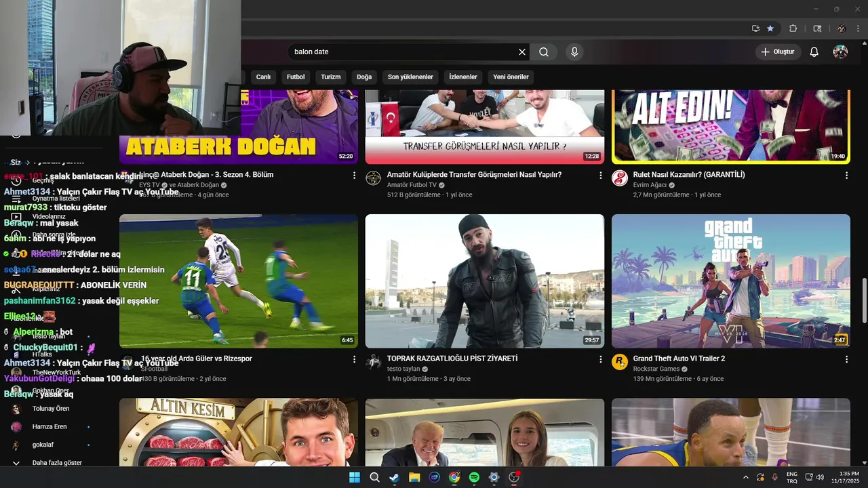
Task: Open title 'Grand Theft Auto VI Trailer 2'
Action: pyautogui.click(x=679, y=359)
